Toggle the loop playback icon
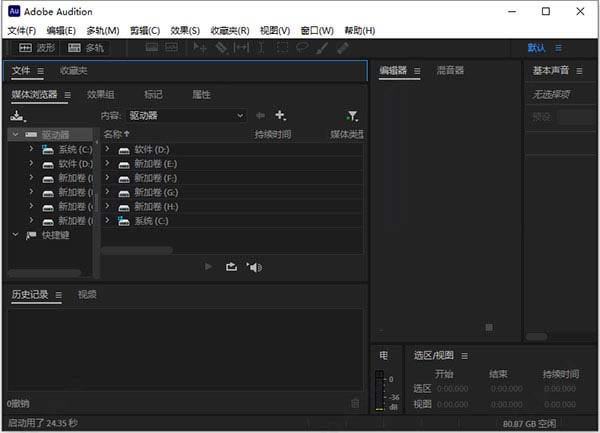600x433 pixels. click(232, 266)
